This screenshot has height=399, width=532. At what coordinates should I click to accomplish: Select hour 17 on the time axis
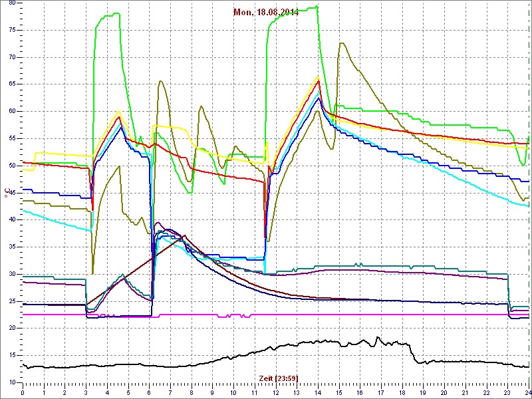(x=381, y=392)
